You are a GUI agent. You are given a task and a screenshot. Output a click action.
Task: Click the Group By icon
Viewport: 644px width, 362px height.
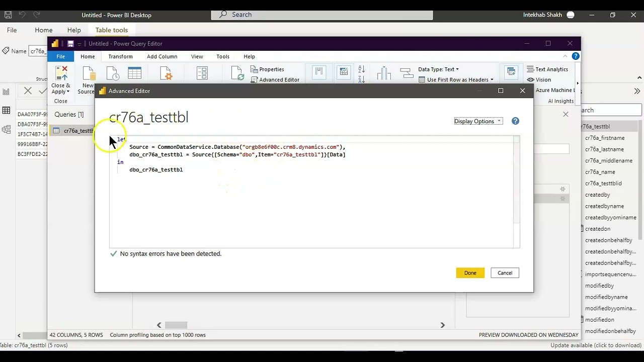407,73
